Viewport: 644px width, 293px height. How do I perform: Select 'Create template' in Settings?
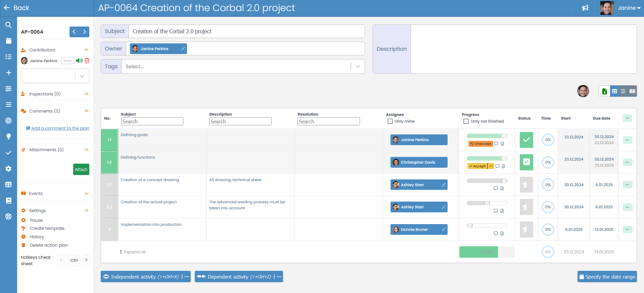coord(47,228)
